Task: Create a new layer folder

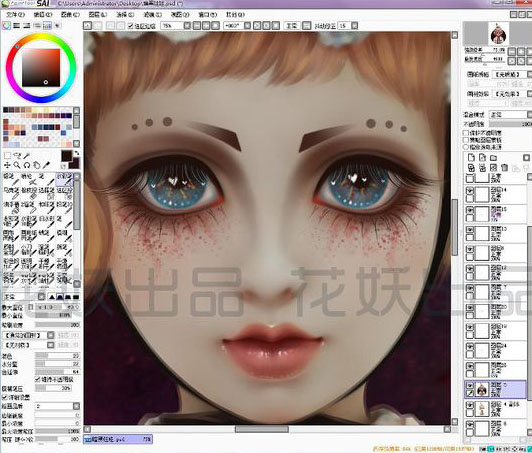Action: [x=493, y=157]
